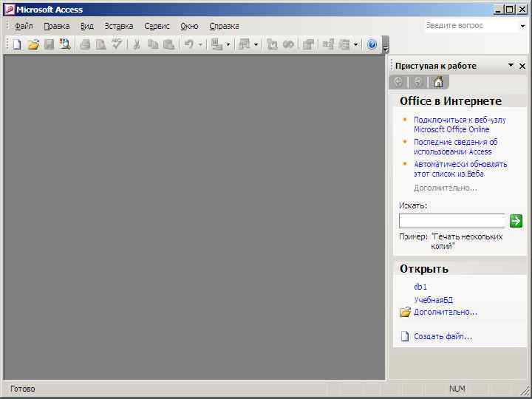
Task: Click the Analyze toolbar icon
Action: [244, 44]
